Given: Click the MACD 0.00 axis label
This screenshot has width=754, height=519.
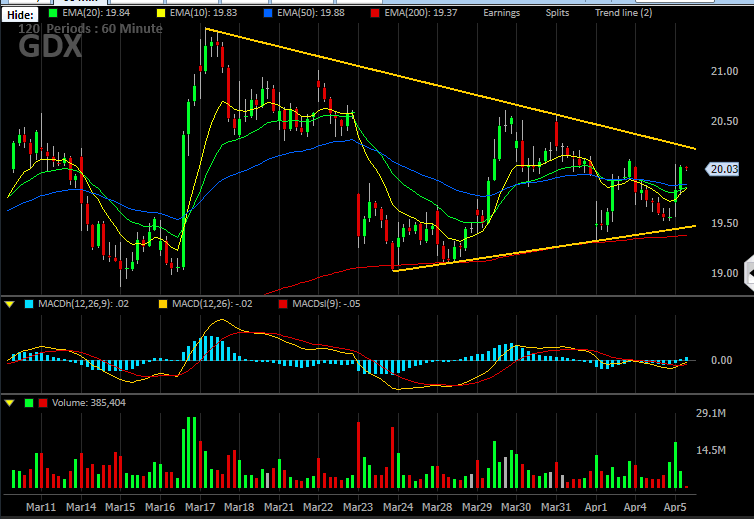Looking at the screenshot, I should point(721,360).
